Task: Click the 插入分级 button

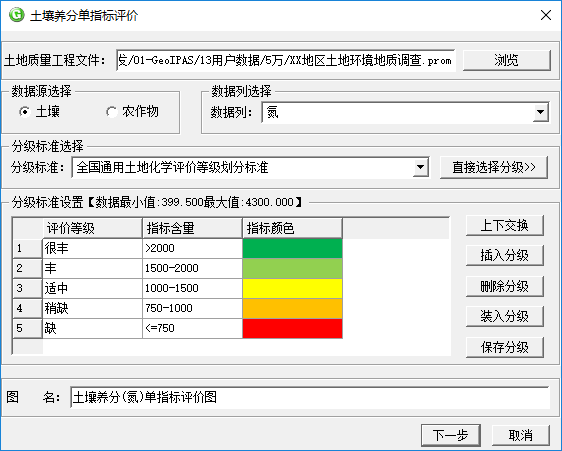Action: (504, 255)
